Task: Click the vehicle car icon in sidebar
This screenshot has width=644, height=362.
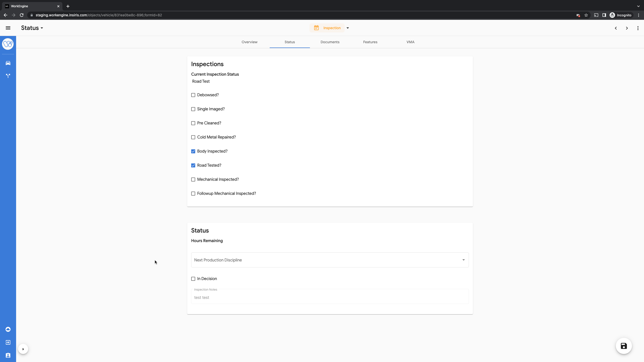Action: (8, 63)
